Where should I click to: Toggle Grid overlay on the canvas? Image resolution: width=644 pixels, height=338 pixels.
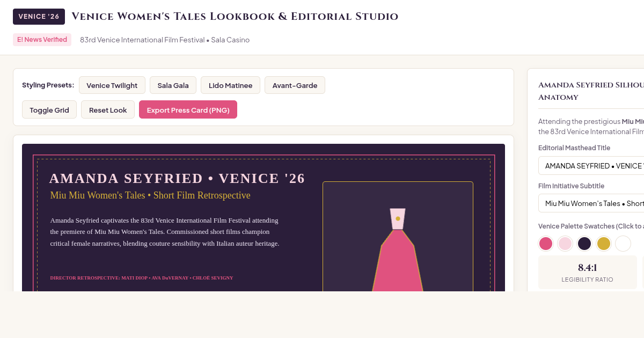coord(49,110)
